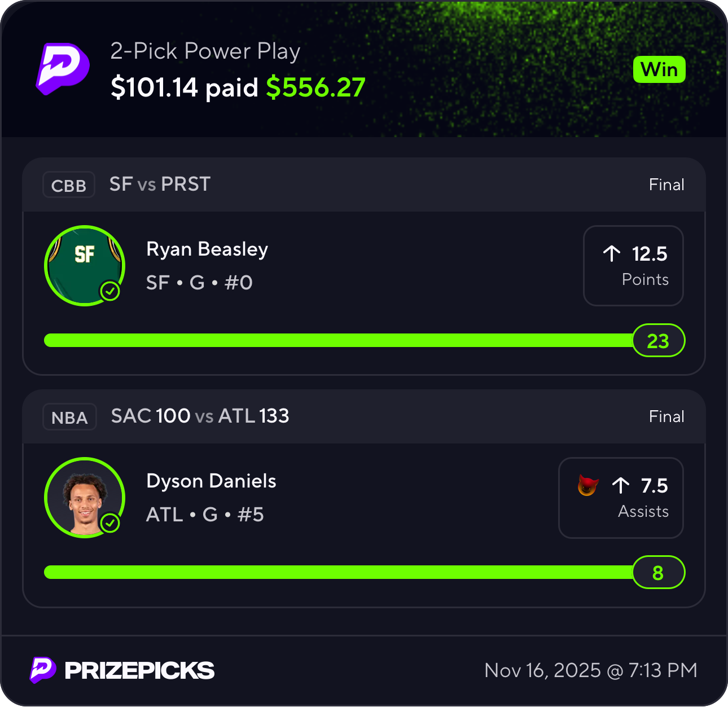Select the CBB league tag
This screenshot has width=728, height=707.
tap(69, 185)
